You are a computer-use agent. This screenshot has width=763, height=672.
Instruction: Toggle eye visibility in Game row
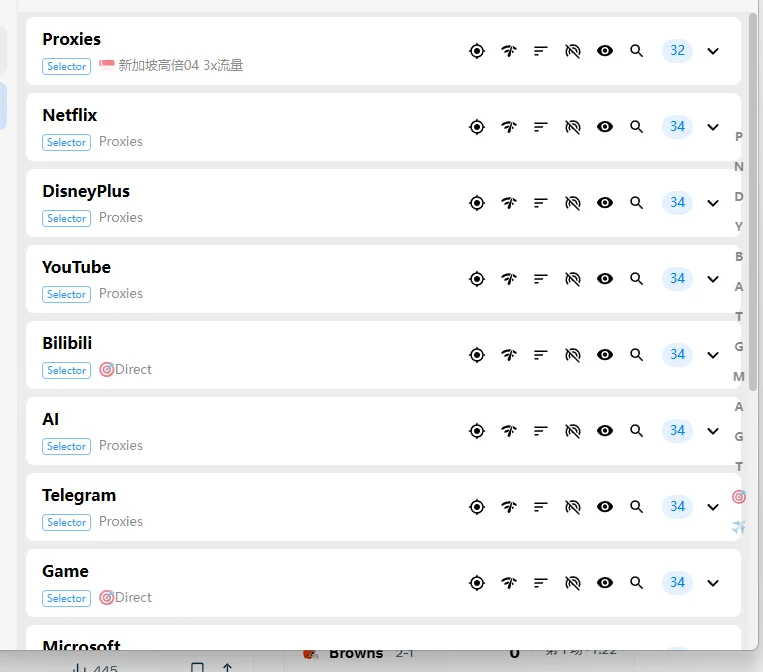click(x=605, y=583)
